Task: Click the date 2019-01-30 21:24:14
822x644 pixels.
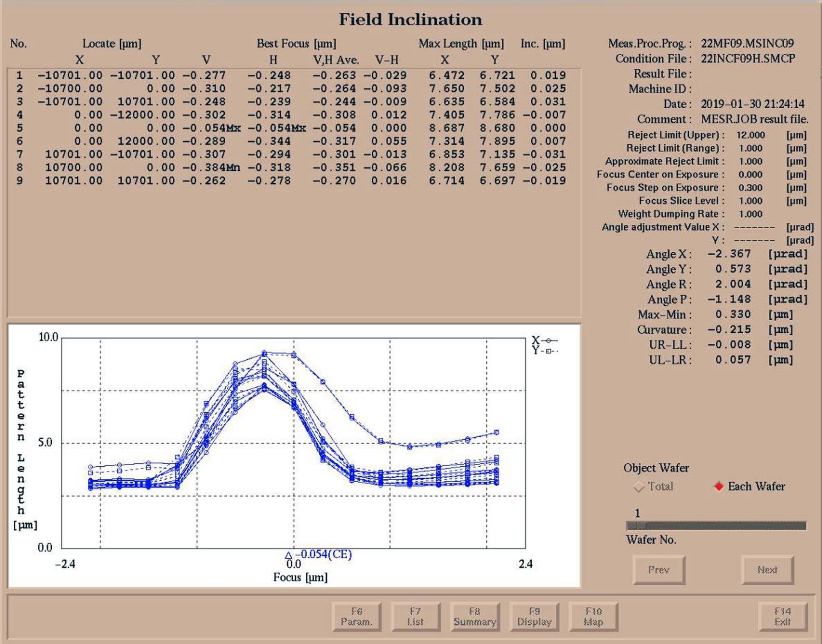Action: pos(753,104)
